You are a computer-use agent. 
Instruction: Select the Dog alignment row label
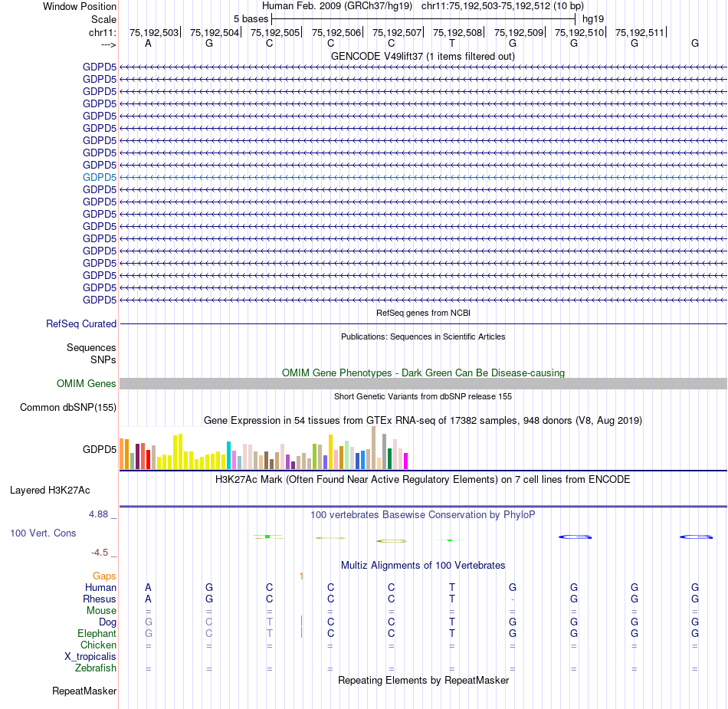[108, 622]
